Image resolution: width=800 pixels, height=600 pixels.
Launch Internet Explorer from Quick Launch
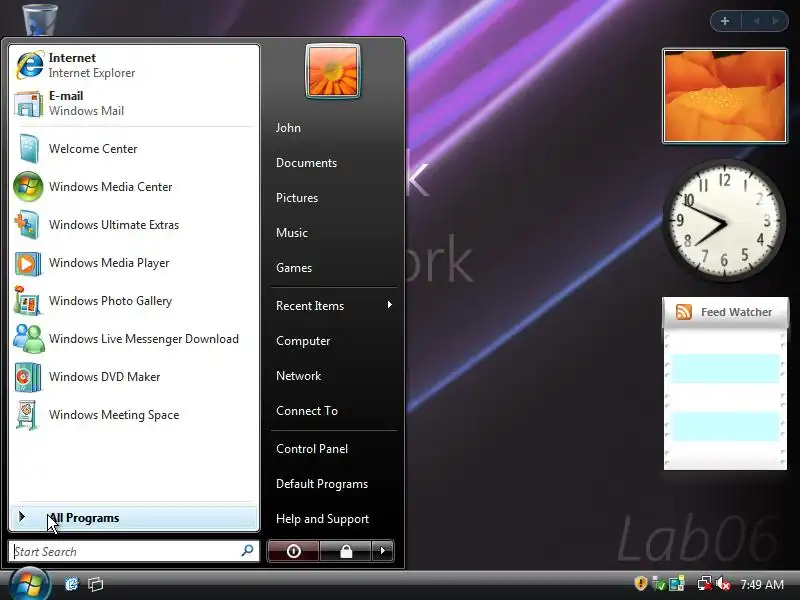(71, 584)
